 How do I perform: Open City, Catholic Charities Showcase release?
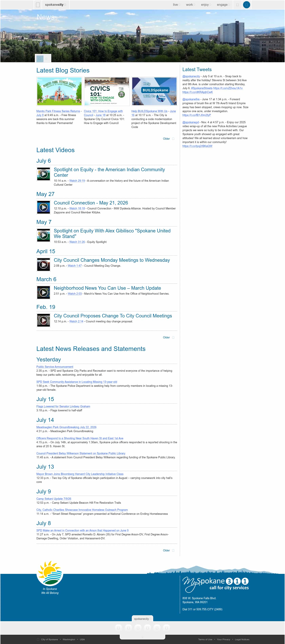82,510
